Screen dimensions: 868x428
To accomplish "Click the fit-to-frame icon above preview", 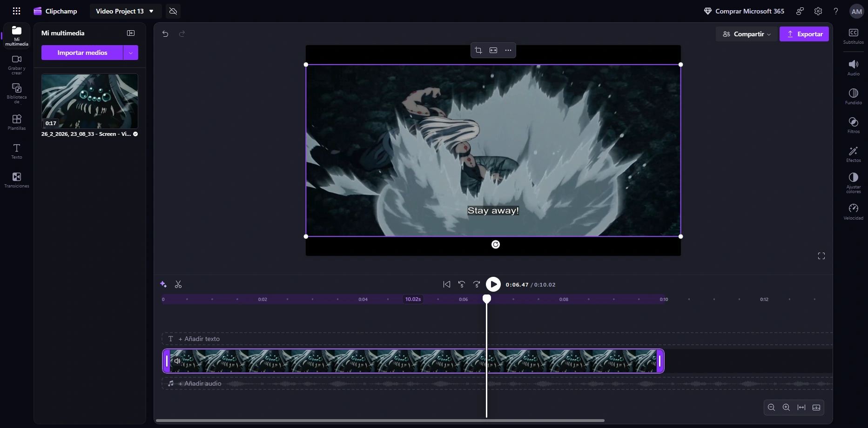I will point(493,50).
